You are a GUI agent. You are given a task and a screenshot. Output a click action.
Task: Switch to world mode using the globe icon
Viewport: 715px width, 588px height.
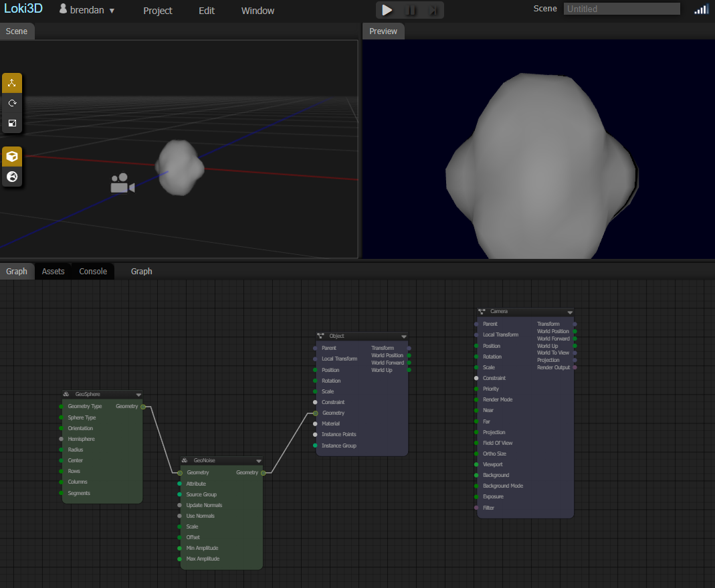tap(11, 177)
